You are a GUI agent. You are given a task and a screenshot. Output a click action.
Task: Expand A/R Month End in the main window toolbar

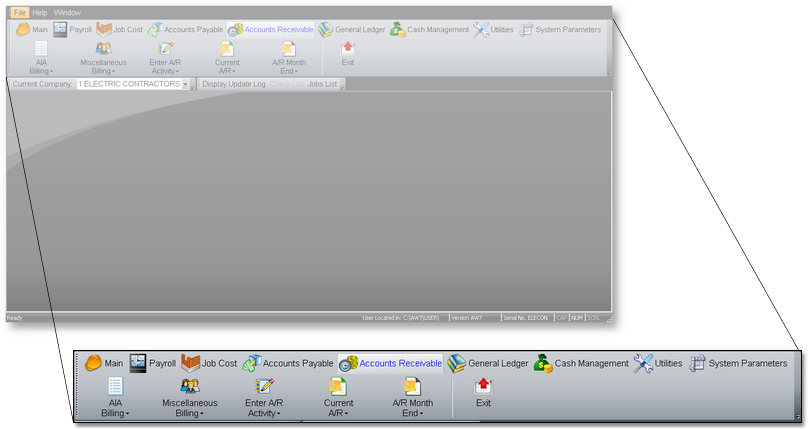(x=289, y=58)
